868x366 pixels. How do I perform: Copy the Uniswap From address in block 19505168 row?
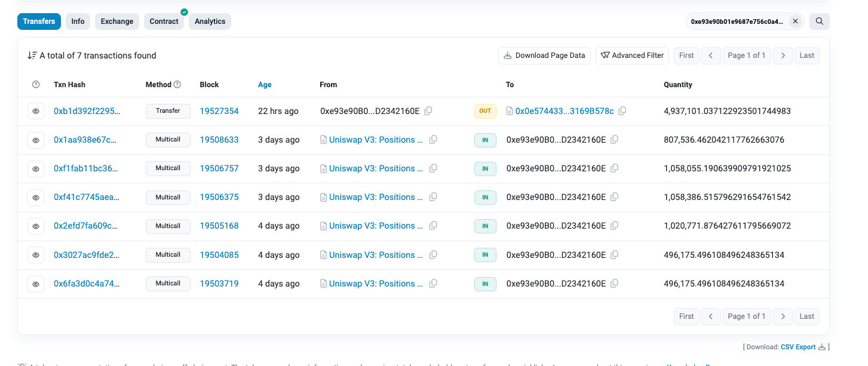click(x=433, y=226)
